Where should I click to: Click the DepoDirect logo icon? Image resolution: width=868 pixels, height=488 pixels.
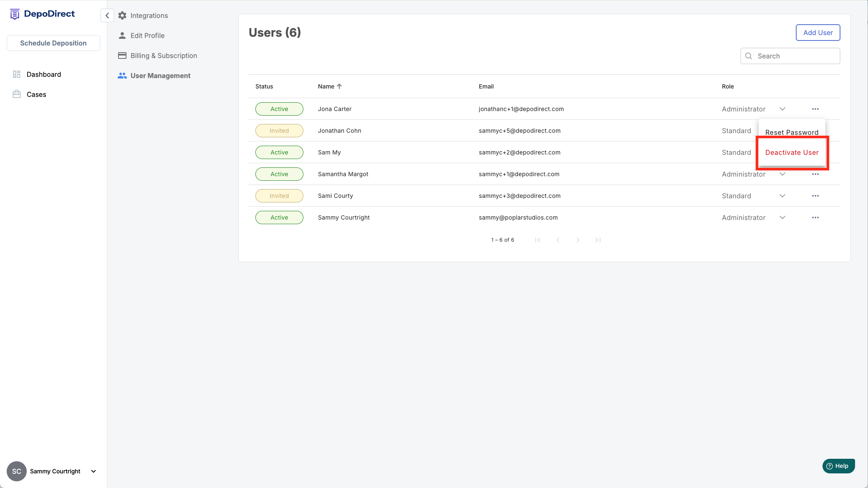[15, 14]
